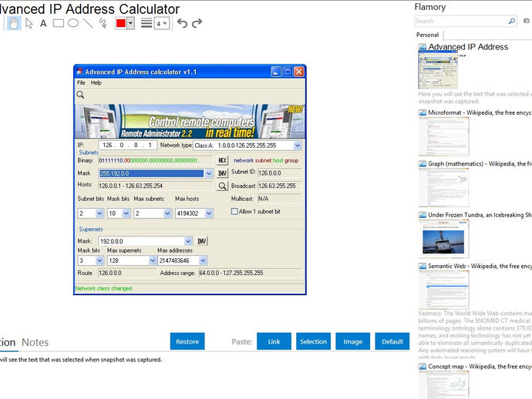
Task: Select the rectangle drawing tool
Action: (58, 23)
